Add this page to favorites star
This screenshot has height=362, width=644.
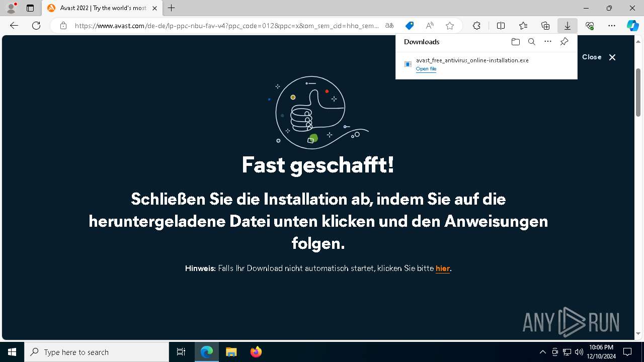coord(450,26)
